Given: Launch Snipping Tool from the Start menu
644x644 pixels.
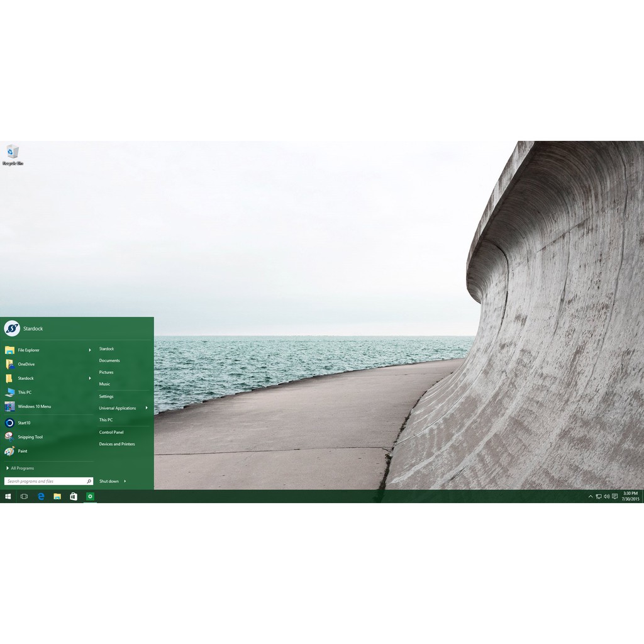Looking at the screenshot, I should click(x=30, y=437).
